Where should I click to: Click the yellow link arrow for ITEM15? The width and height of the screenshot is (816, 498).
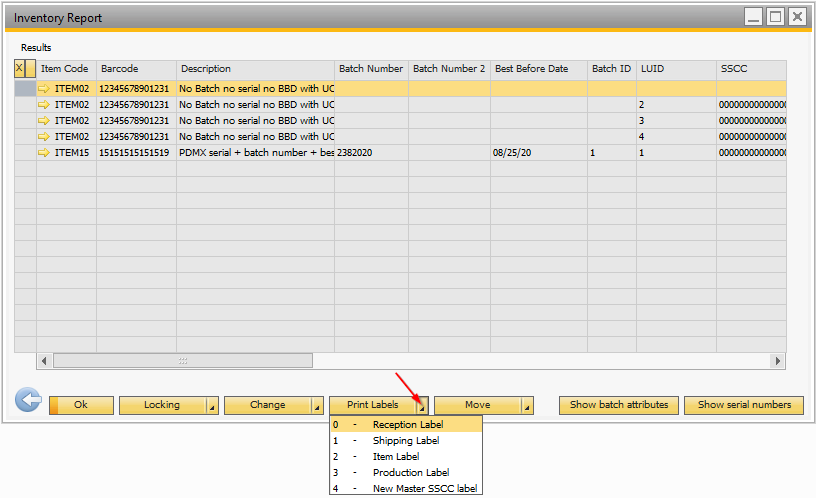pos(44,153)
